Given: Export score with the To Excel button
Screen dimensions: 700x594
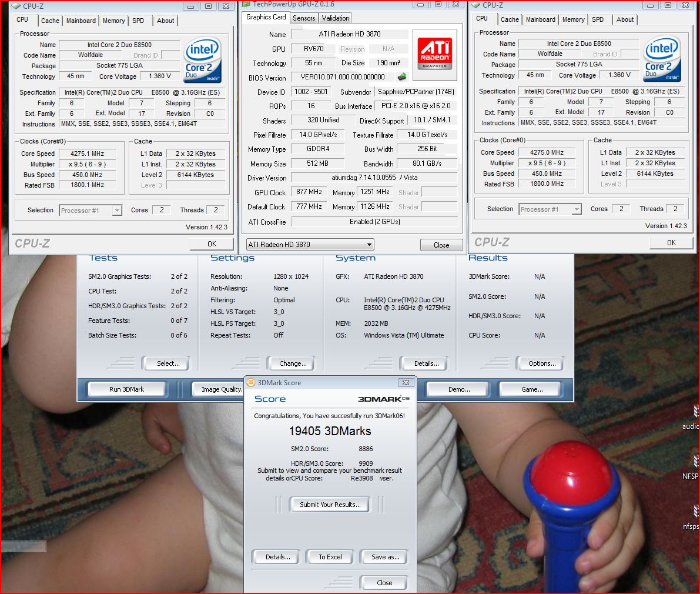Looking at the screenshot, I should [x=330, y=557].
